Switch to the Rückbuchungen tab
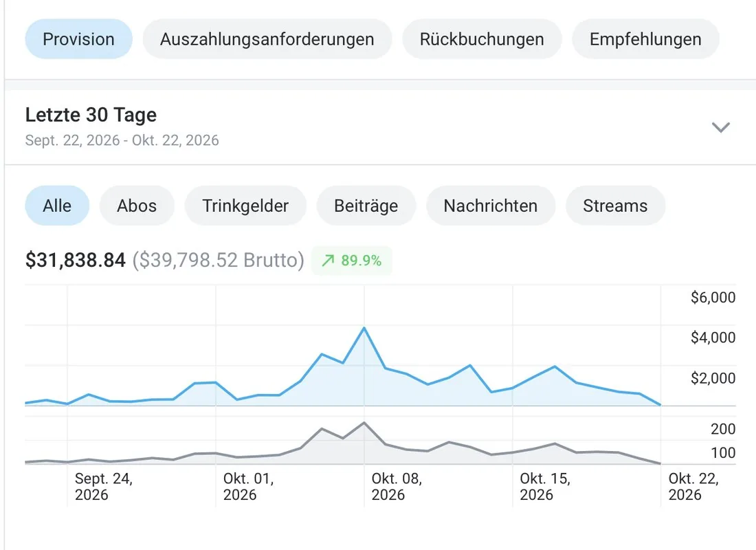This screenshot has height=550, width=756. [482, 39]
